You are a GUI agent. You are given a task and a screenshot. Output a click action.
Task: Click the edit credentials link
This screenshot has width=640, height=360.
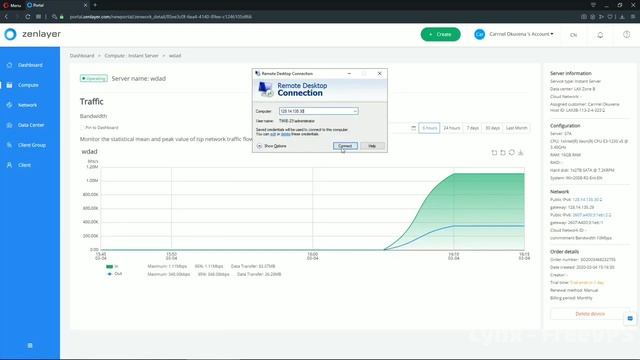pos(273,134)
